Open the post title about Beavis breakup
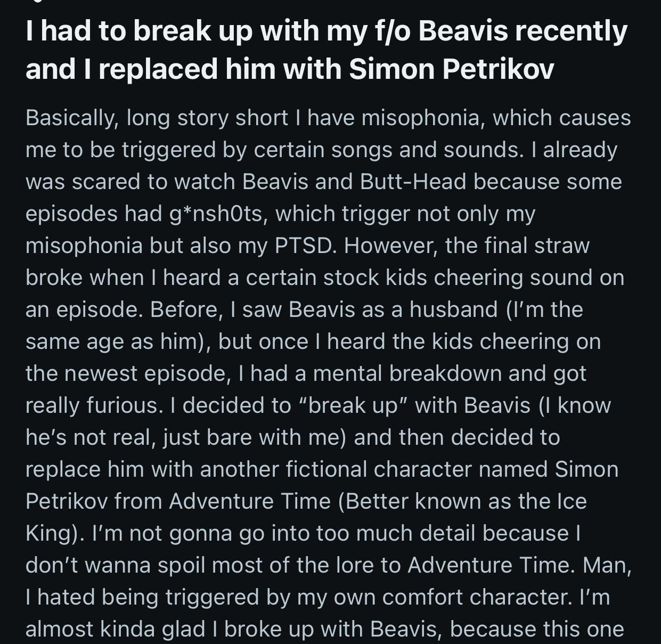Screen dimensions: 661x644 (x=326, y=50)
